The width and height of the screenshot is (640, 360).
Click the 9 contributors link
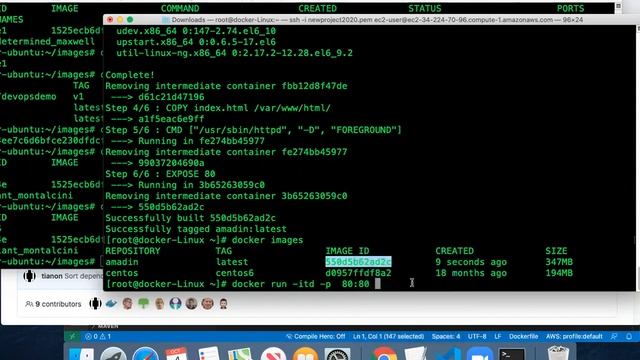tap(53, 304)
